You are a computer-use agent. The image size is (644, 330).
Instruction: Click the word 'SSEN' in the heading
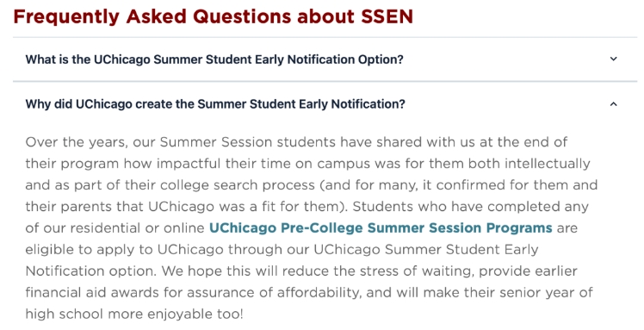(387, 17)
